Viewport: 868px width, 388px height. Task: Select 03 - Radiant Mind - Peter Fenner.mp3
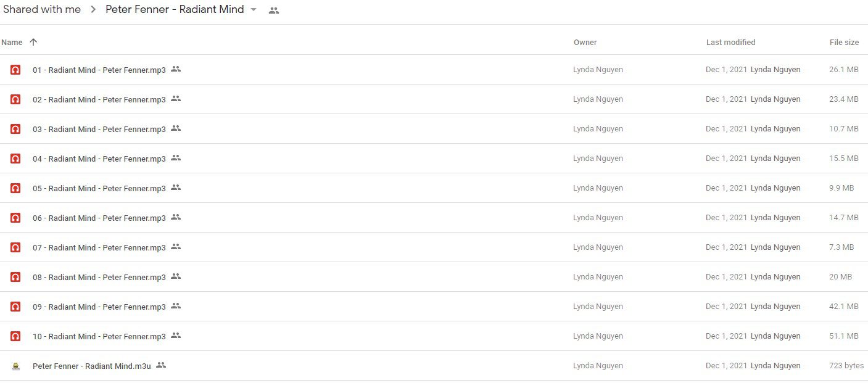point(99,129)
